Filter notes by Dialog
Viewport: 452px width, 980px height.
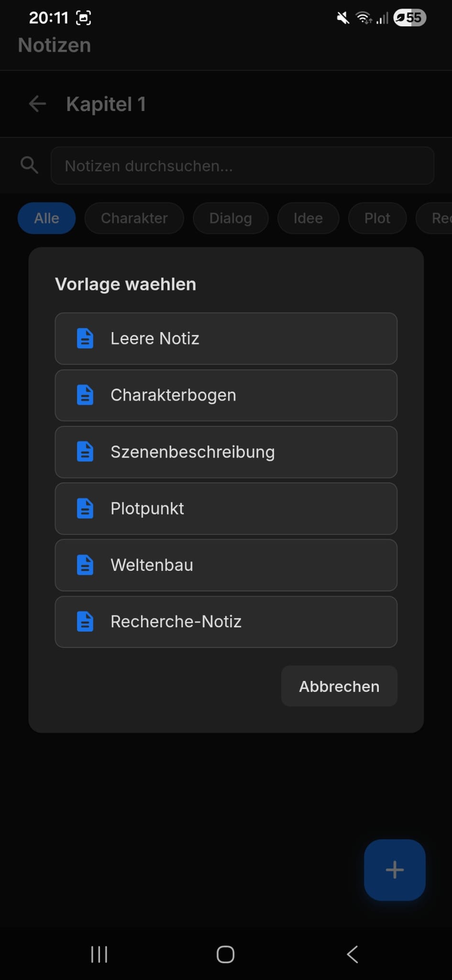231,218
